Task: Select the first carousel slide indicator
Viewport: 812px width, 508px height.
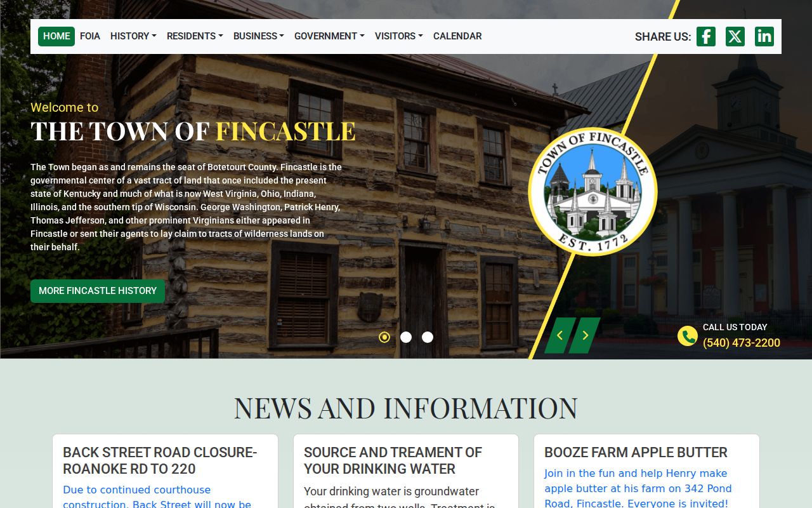Action: point(384,337)
